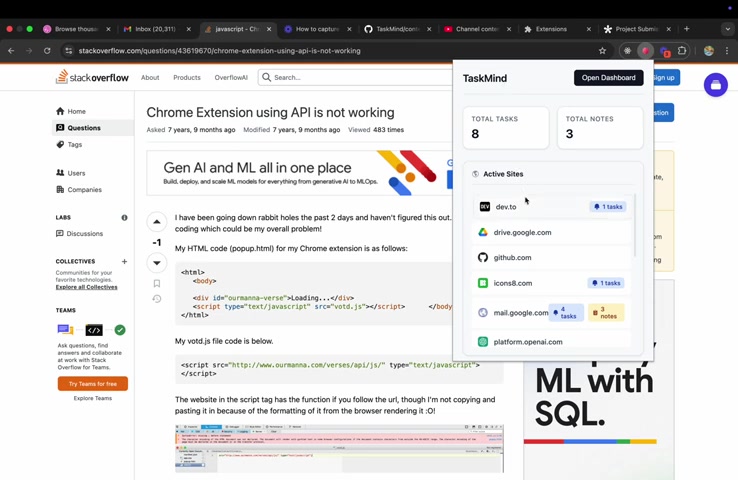This screenshot has height=480, width=738.
Task: Open the OverflowAI link
Action: (231, 77)
